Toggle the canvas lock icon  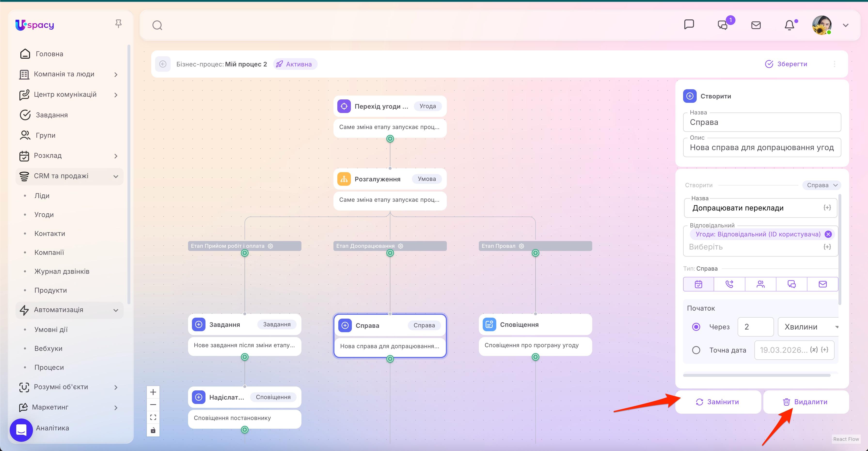click(x=153, y=430)
